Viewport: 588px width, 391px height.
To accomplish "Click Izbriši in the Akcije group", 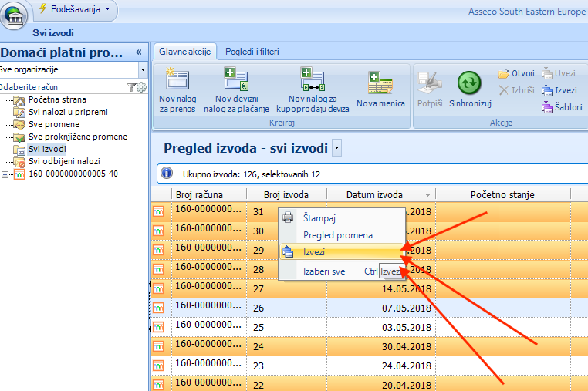I will (x=516, y=90).
